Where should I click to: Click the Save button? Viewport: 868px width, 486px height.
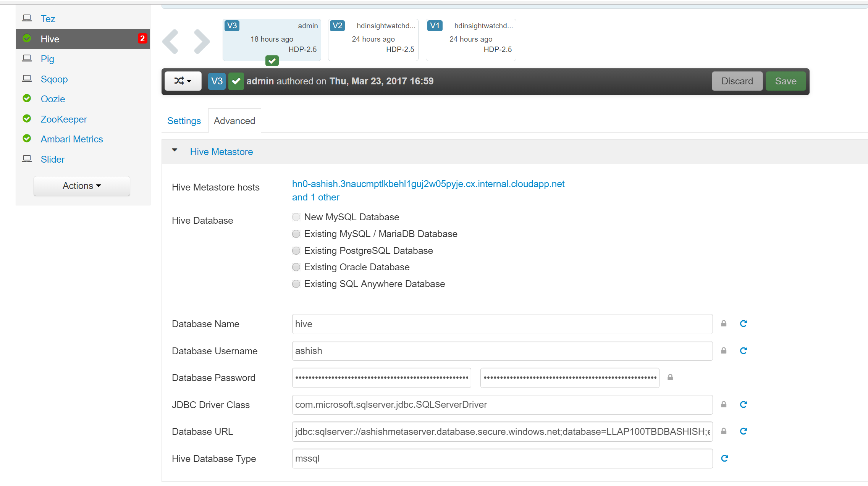(x=786, y=81)
